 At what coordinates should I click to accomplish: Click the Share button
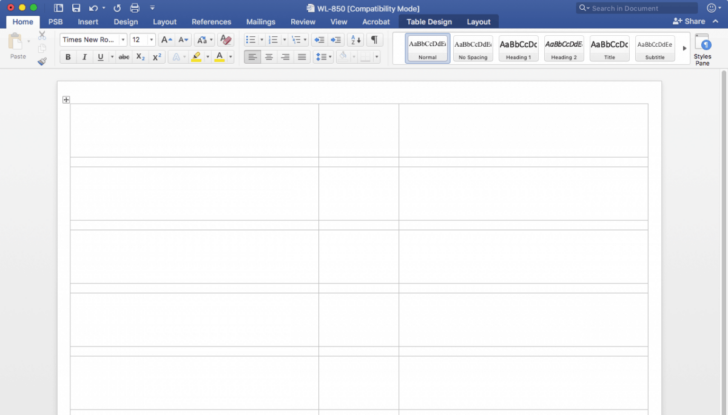click(x=689, y=21)
